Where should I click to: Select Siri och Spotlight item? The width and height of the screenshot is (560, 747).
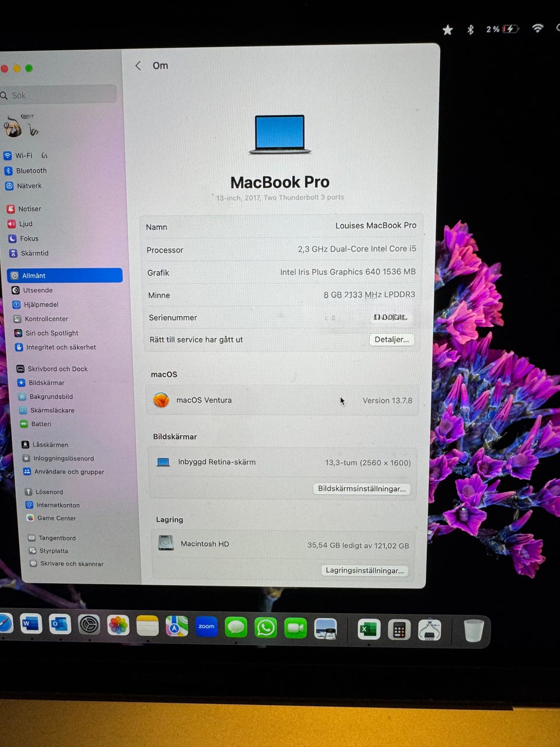click(x=51, y=333)
